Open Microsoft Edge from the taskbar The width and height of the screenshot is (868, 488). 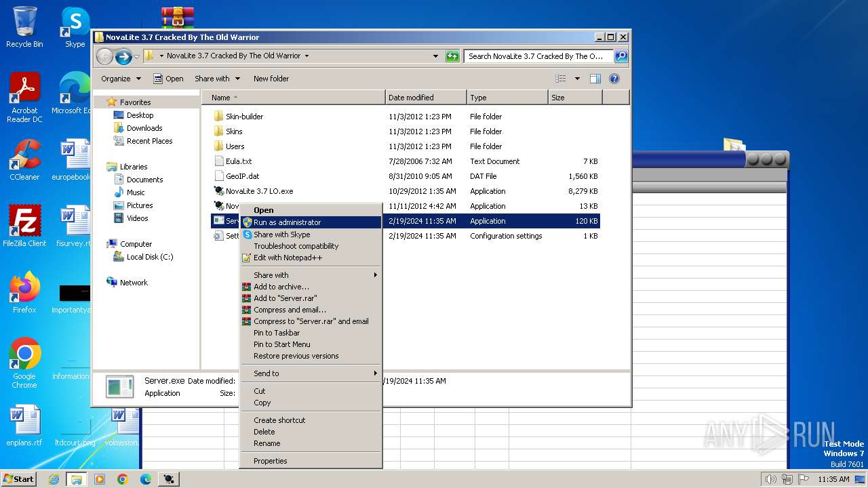pyautogui.click(x=146, y=479)
